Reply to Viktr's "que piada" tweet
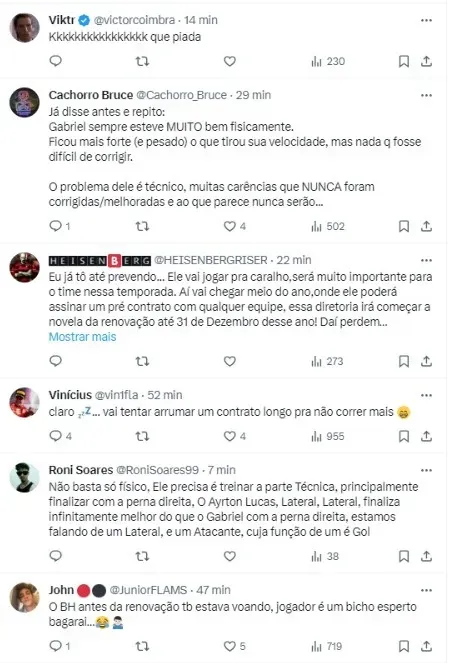The width and height of the screenshot is (449, 663). [x=56, y=61]
